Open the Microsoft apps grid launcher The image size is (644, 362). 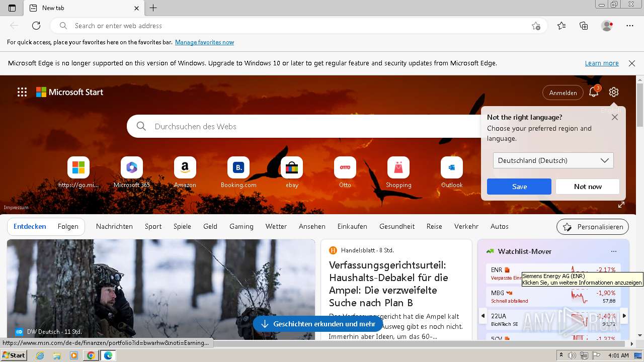click(22, 92)
